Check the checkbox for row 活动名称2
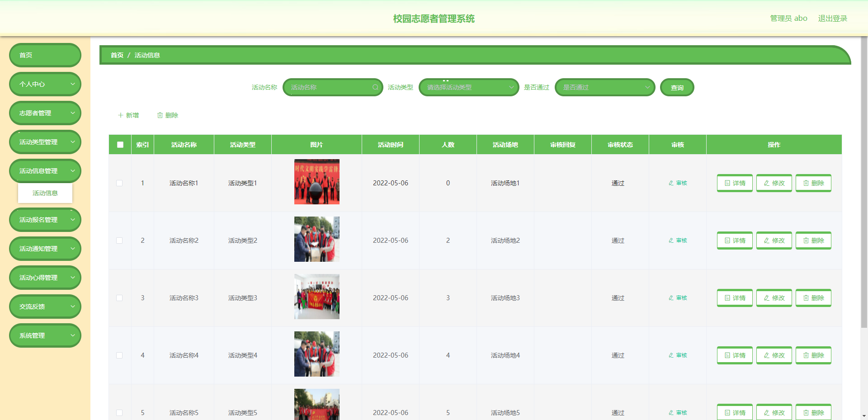The height and width of the screenshot is (420, 868). tap(119, 241)
